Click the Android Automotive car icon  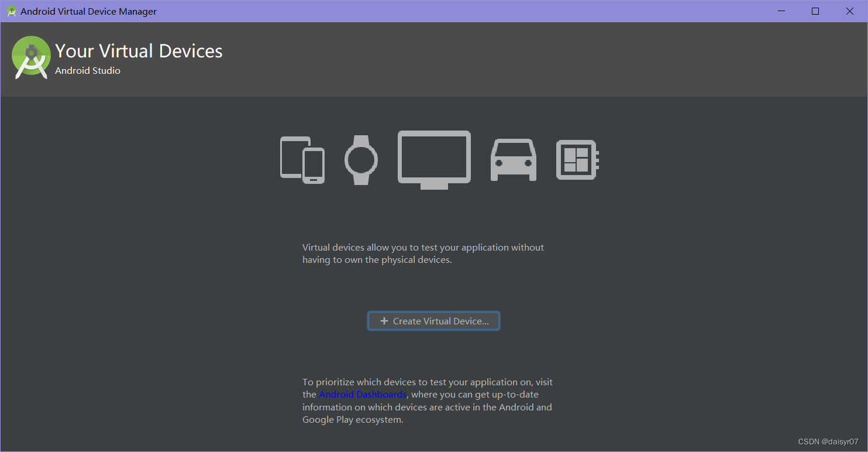tap(513, 160)
